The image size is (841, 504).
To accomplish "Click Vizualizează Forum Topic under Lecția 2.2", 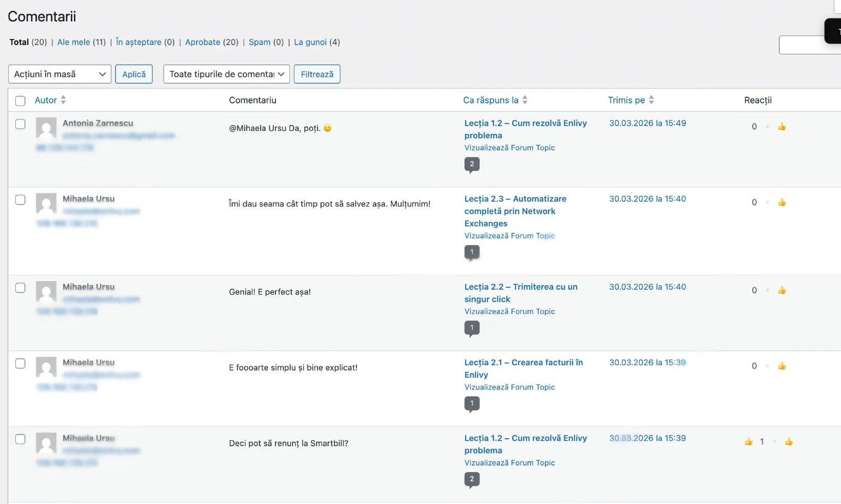I will pyautogui.click(x=510, y=312).
